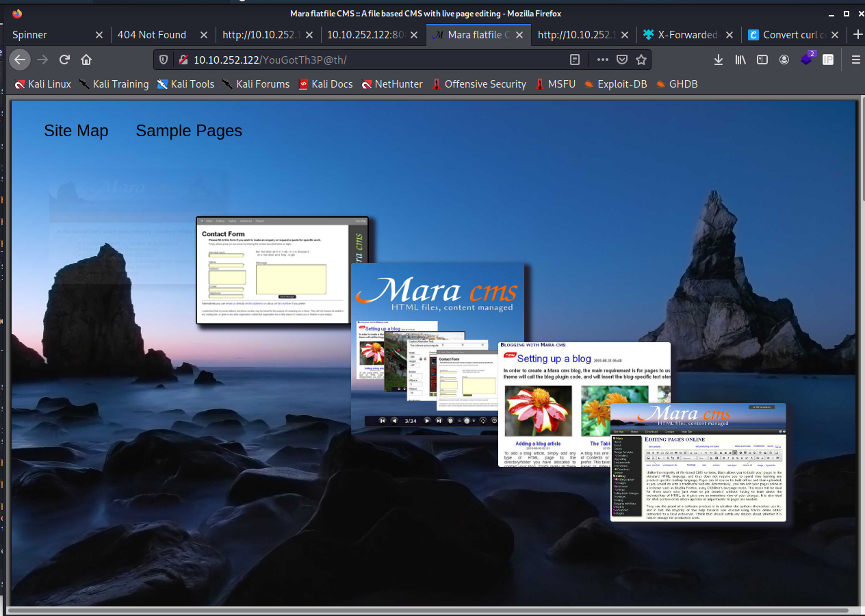Screen dimensions: 865x616
Task: Skip to first slide in slideshow
Action: point(383,420)
